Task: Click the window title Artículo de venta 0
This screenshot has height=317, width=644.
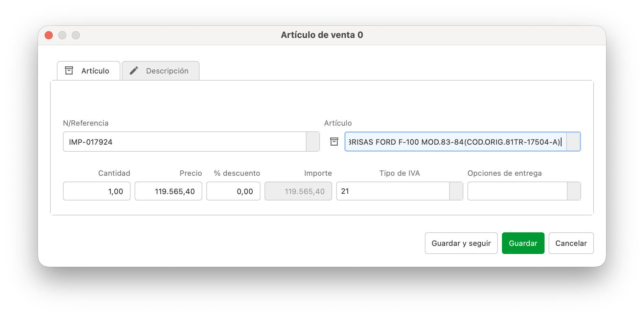Action: [322, 35]
